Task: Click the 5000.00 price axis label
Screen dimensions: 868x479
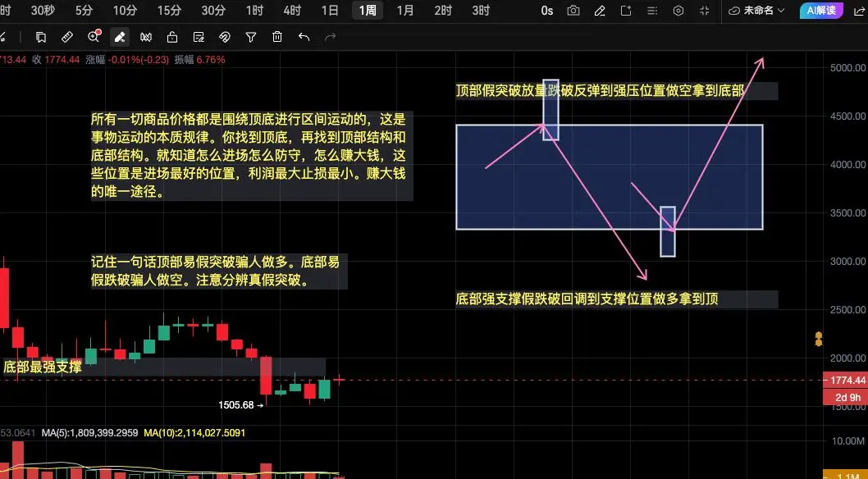Action: [x=847, y=67]
